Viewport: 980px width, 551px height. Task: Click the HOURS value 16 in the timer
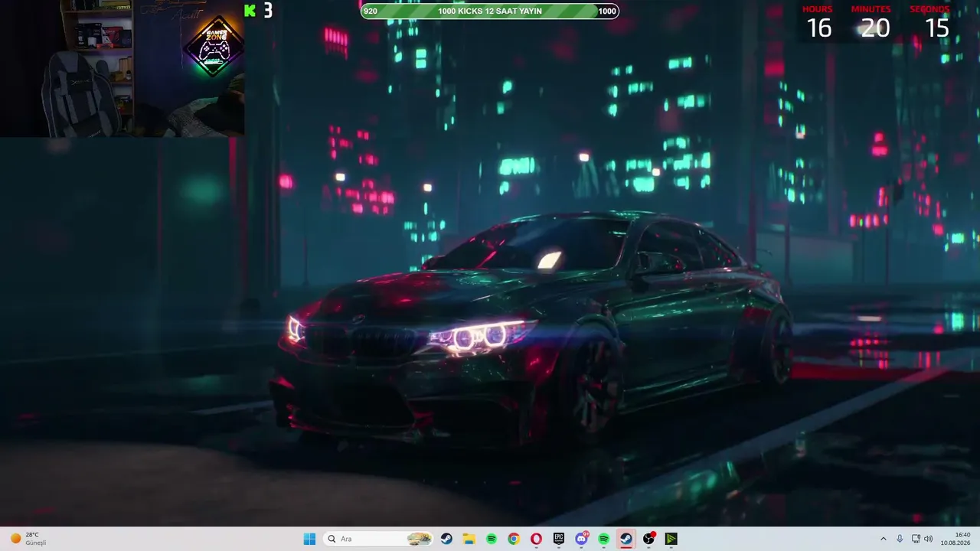pyautogui.click(x=818, y=28)
